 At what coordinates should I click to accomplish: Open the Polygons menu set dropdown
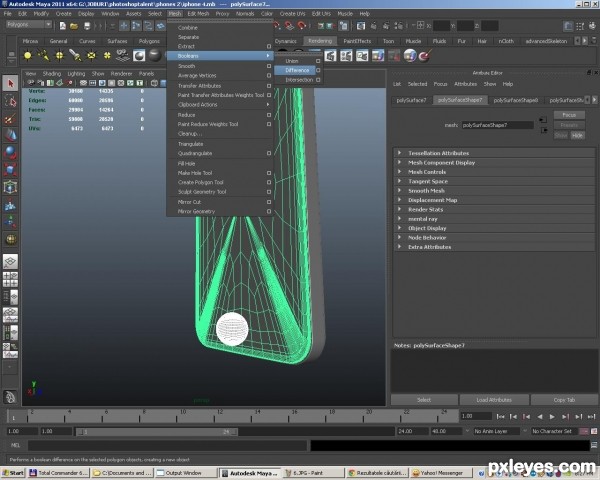coord(29,24)
